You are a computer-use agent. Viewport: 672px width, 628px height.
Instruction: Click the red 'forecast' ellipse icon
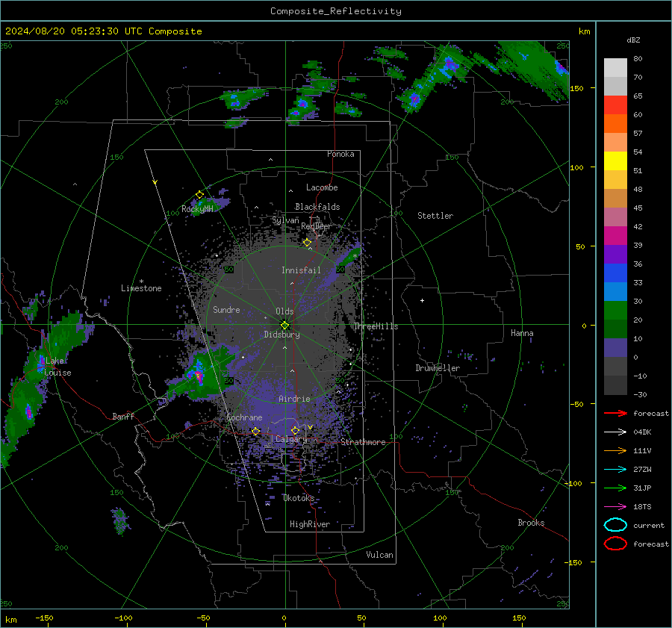tap(615, 544)
